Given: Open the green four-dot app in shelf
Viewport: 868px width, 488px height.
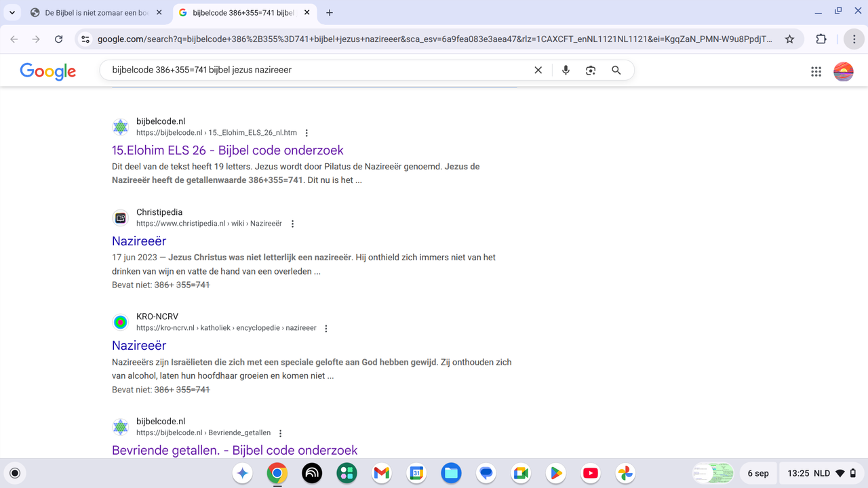Looking at the screenshot, I should click(347, 473).
